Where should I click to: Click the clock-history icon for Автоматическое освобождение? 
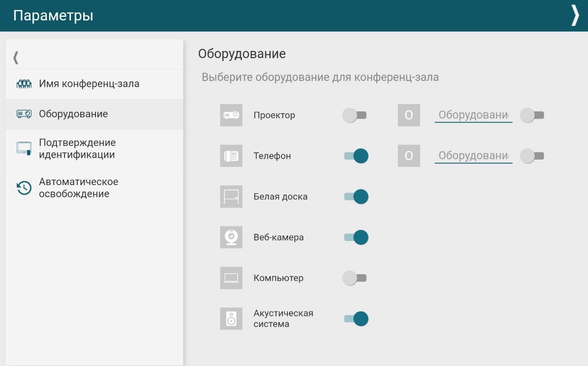point(24,188)
